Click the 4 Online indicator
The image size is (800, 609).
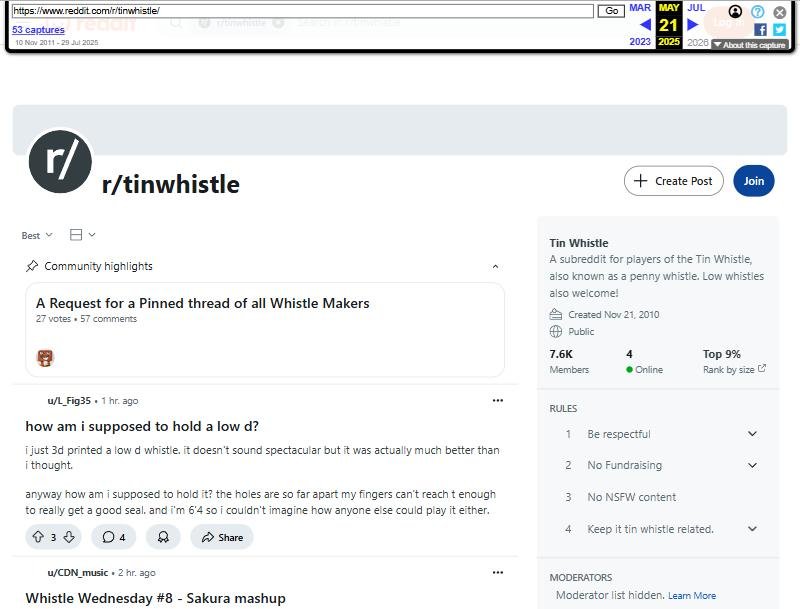click(644, 361)
